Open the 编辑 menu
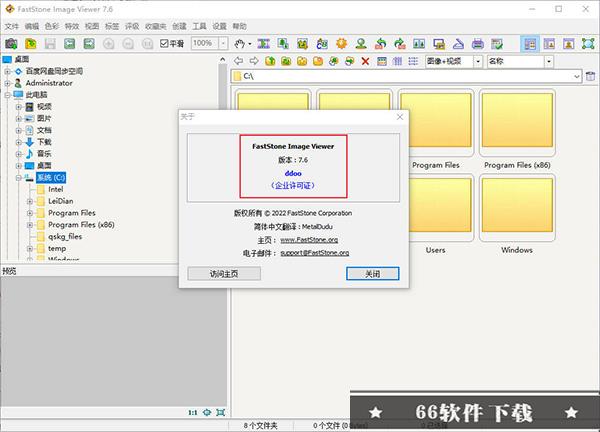The width and height of the screenshot is (600, 432). click(x=32, y=26)
